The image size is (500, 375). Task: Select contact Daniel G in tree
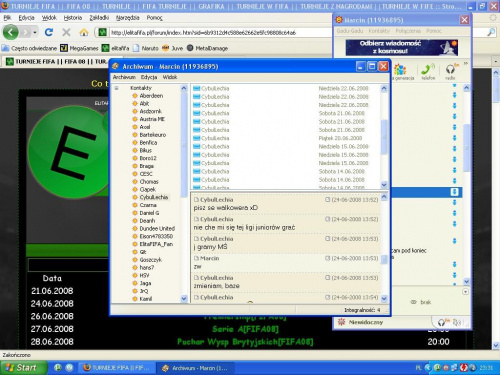click(x=149, y=213)
